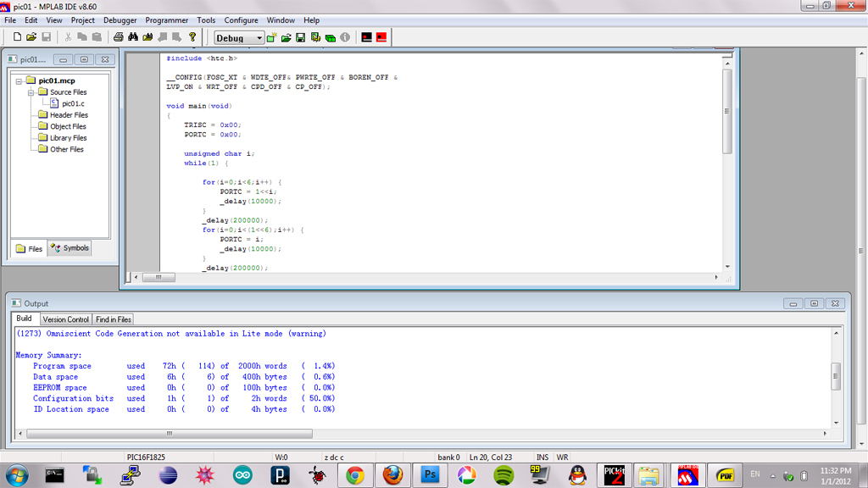Click the Output pane scroll-right arrow
This screenshot has height=488, width=868.
[x=825, y=434]
